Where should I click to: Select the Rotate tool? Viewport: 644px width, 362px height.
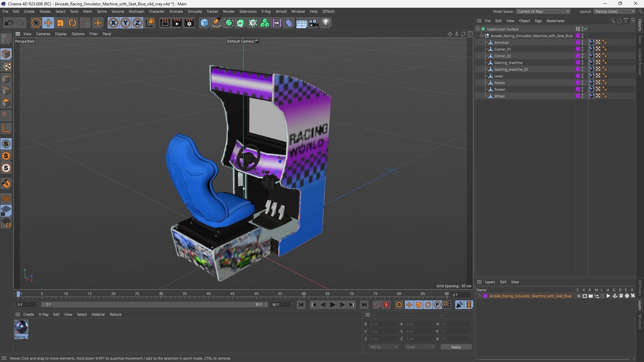pyautogui.click(x=72, y=23)
